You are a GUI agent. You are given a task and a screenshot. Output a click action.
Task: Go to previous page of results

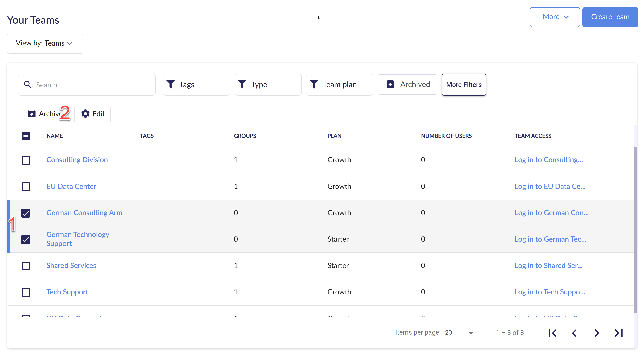click(574, 333)
